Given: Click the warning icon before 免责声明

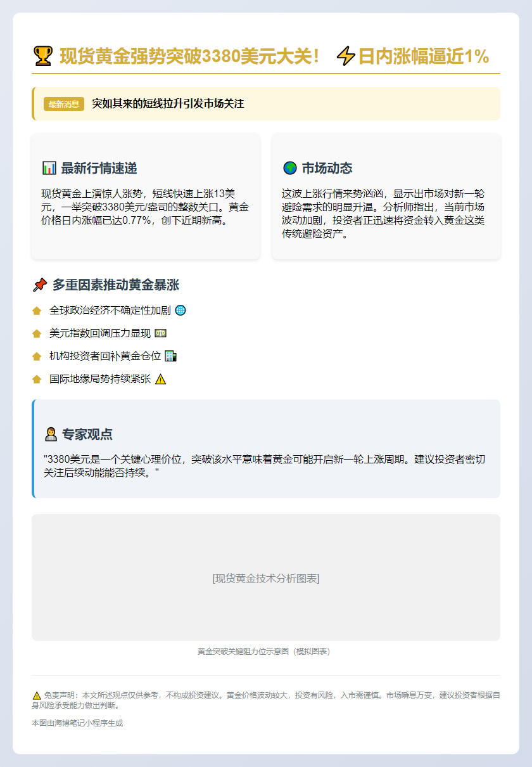Looking at the screenshot, I should 36,695.
